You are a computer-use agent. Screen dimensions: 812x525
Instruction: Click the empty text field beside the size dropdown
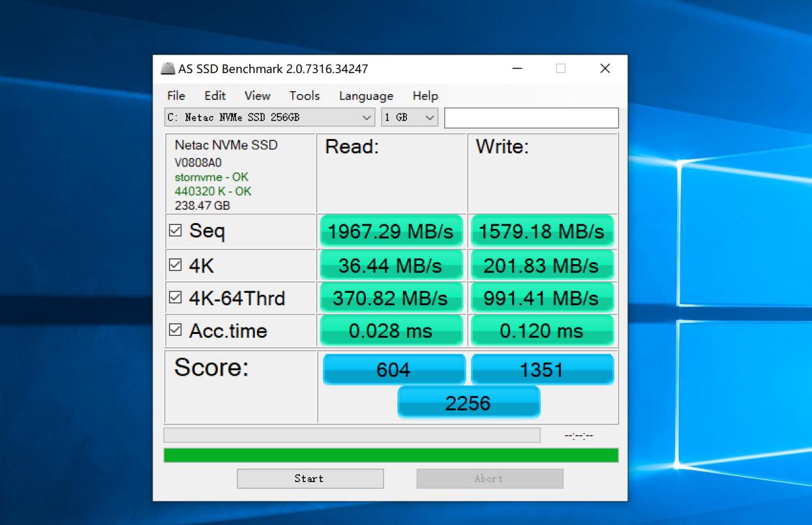pyautogui.click(x=531, y=117)
